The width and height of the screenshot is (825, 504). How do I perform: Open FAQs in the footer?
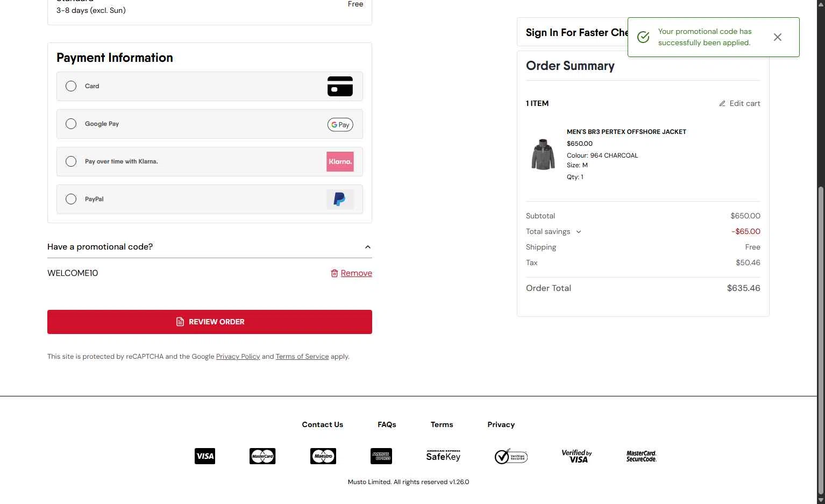point(387,424)
